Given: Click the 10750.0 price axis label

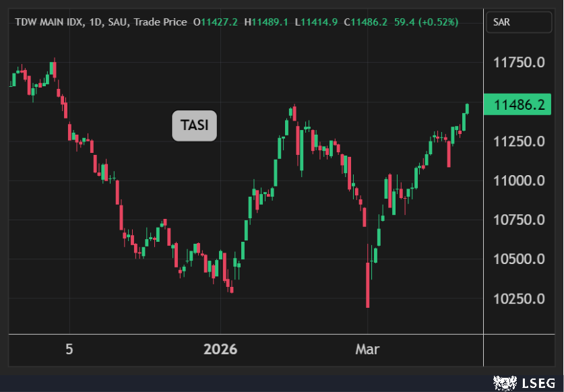Looking at the screenshot, I should (518, 220).
